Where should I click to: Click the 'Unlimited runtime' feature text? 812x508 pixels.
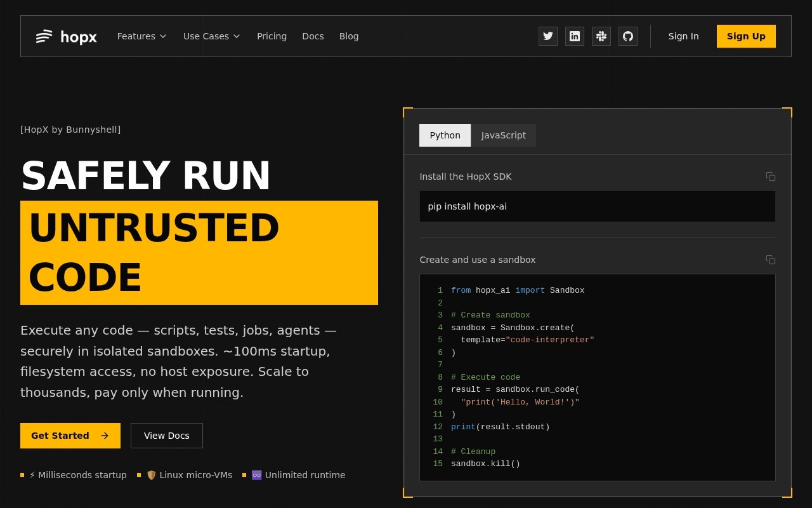tap(305, 475)
